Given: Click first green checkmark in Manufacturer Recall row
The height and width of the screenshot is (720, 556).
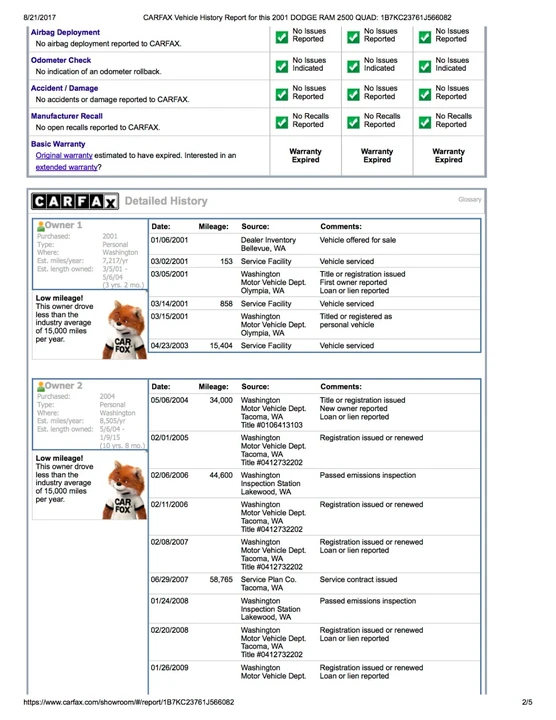Looking at the screenshot, I should click(281, 122).
